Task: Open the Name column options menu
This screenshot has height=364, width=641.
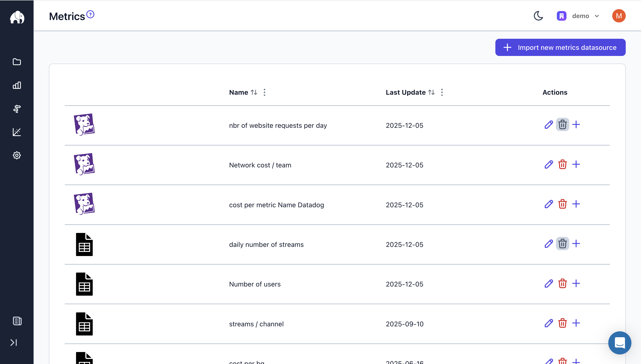Action: 264,92
